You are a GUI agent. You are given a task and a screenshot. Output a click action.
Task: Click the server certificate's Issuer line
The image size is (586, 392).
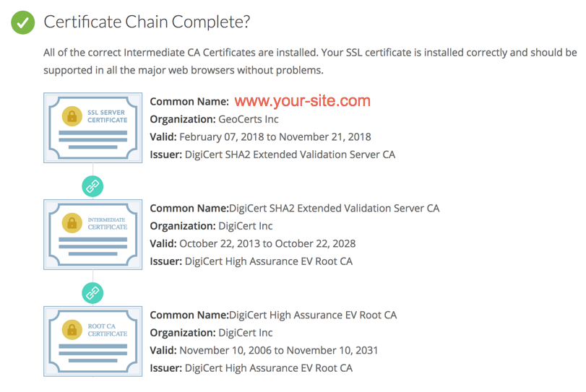pos(272,154)
